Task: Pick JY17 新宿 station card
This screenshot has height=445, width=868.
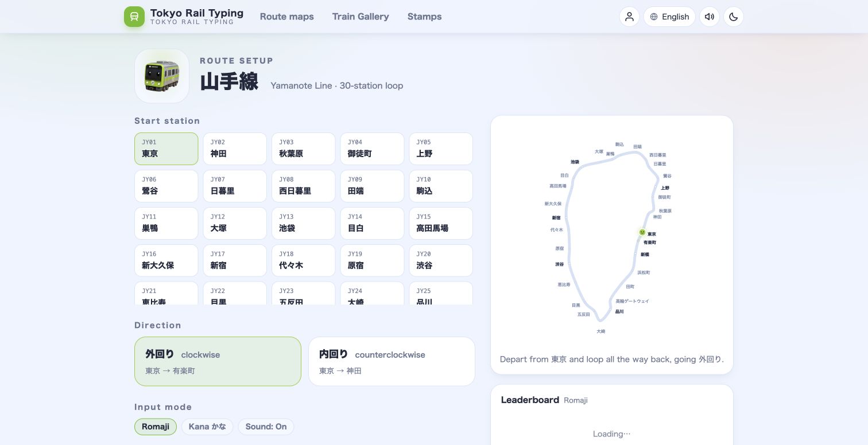Action: tap(235, 261)
